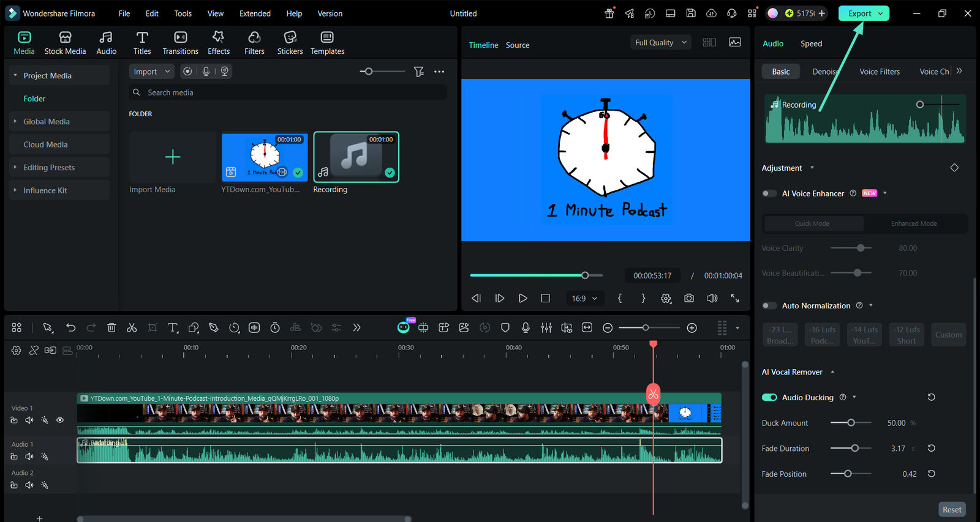Viewport: 980px width, 522px height.
Task: Toggle AI Voice Enhancer switch
Action: point(769,193)
